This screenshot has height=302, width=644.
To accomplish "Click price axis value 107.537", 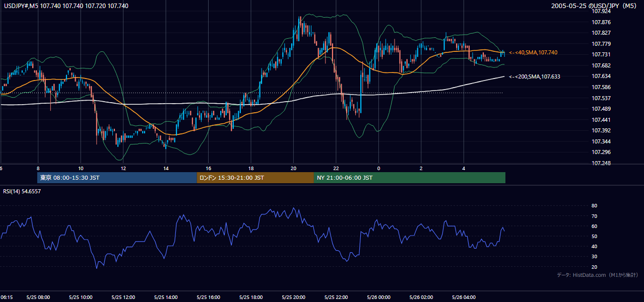I will pyautogui.click(x=602, y=98).
